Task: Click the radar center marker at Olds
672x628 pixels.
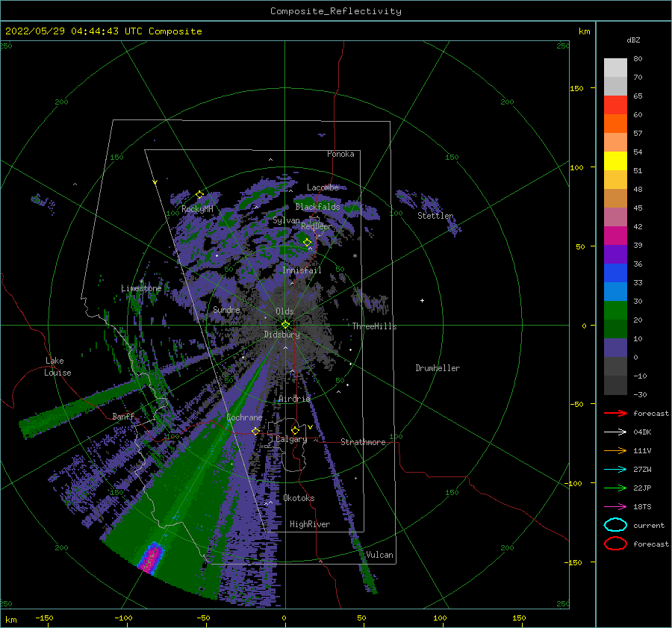Action: 285,325
